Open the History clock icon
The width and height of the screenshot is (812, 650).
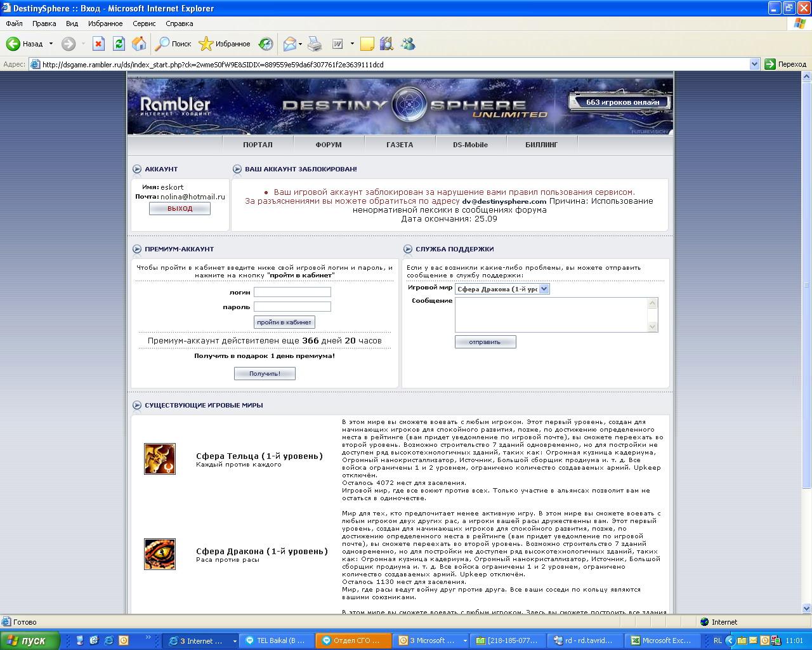[266, 44]
